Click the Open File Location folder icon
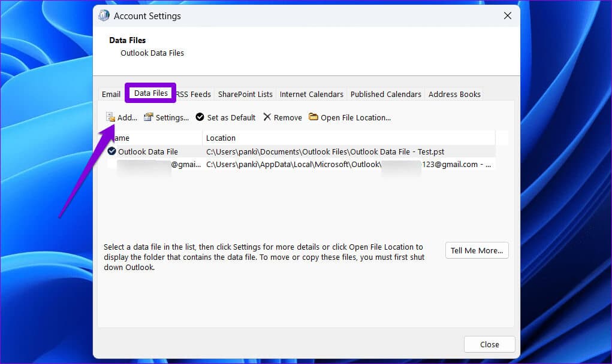The width and height of the screenshot is (612, 364). [313, 117]
